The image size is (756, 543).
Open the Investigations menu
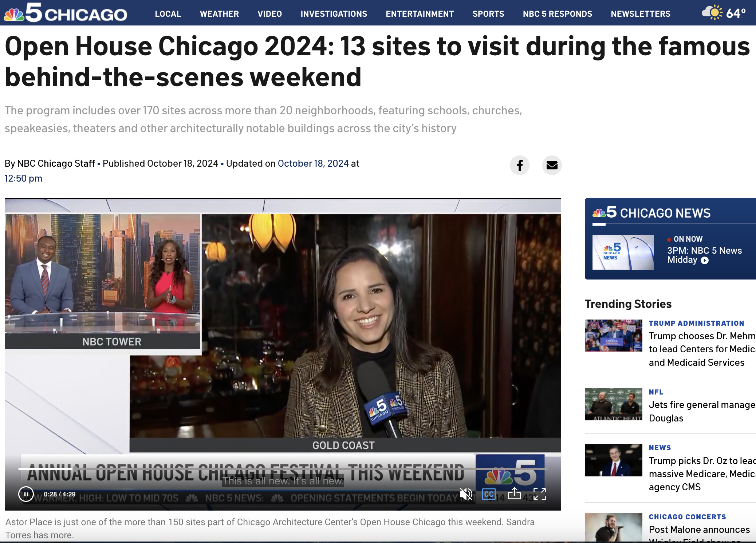click(x=334, y=14)
